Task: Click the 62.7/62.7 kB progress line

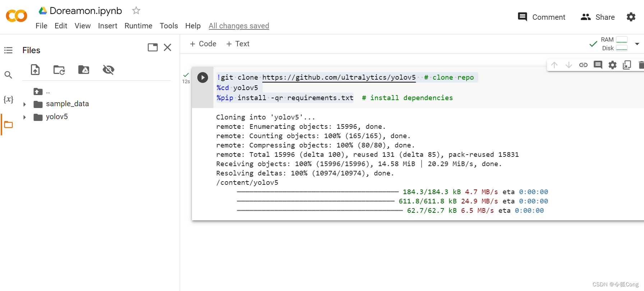Action: coord(390,211)
